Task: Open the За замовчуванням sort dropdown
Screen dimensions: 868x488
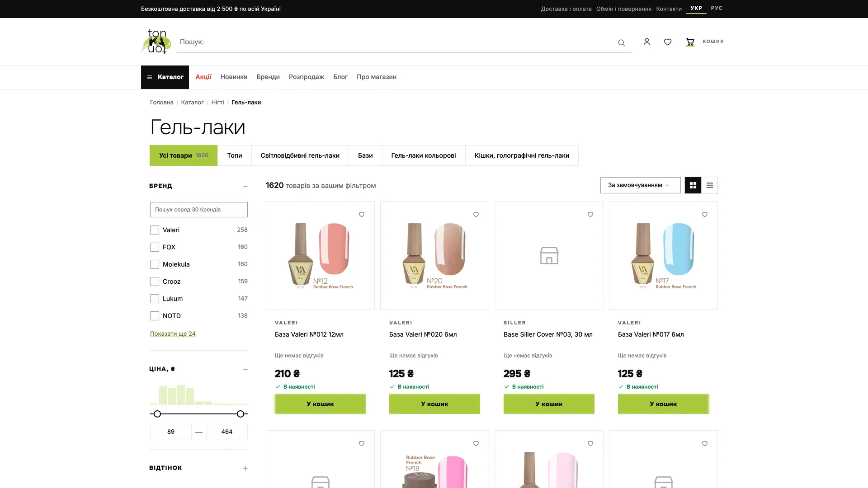Action: 640,185
